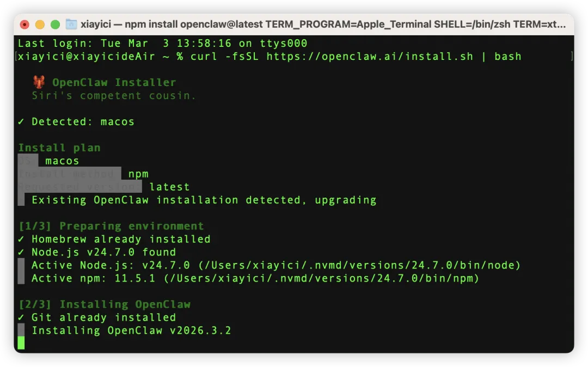This screenshot has width=588, height=367.
Task: Click the green fullscreen window button
Action: point(55,25)
